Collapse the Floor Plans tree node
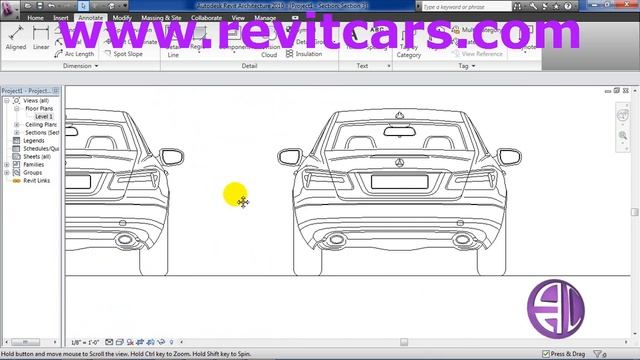This screenshot has width=640, height=360. tap(17, 109)
